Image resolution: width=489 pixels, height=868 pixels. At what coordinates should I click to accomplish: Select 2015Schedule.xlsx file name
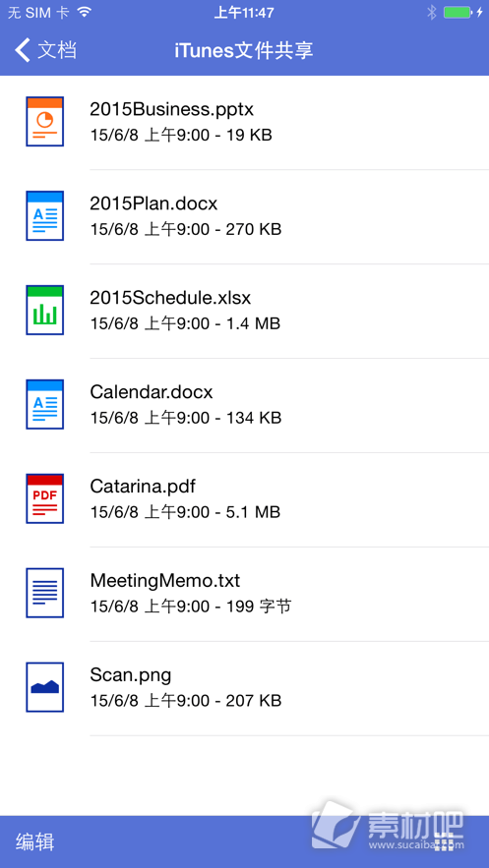point(170,298)
